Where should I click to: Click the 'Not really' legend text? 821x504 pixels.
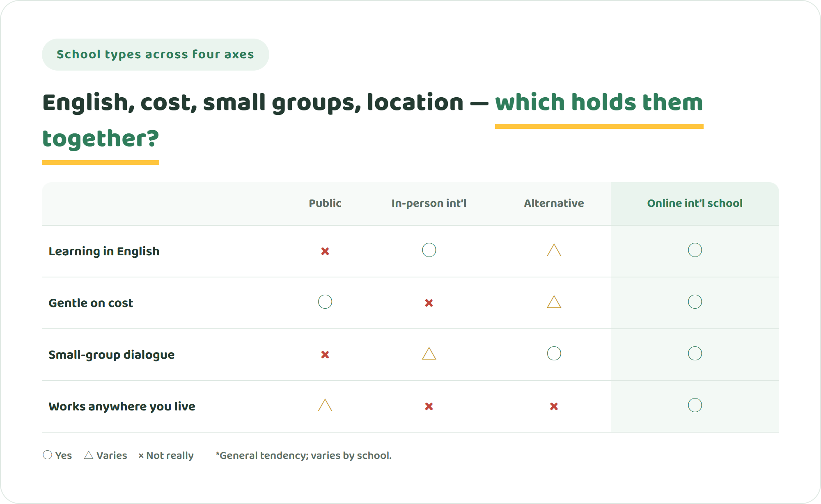[x=170, y=456]
